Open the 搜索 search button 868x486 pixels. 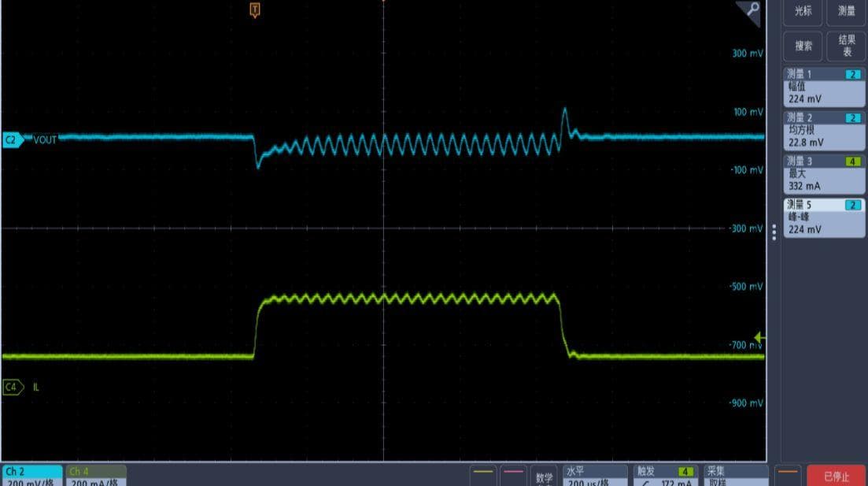click(x=803, y=46)
